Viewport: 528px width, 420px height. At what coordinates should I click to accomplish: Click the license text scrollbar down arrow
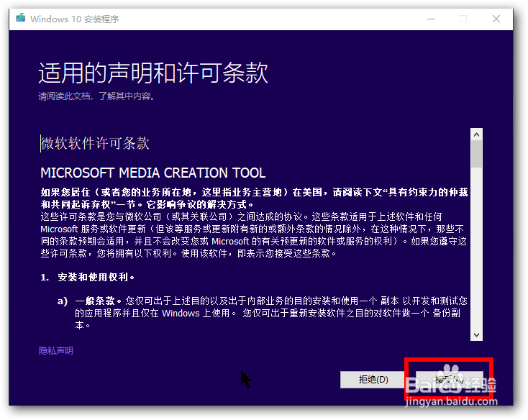[x=476, y=335]
